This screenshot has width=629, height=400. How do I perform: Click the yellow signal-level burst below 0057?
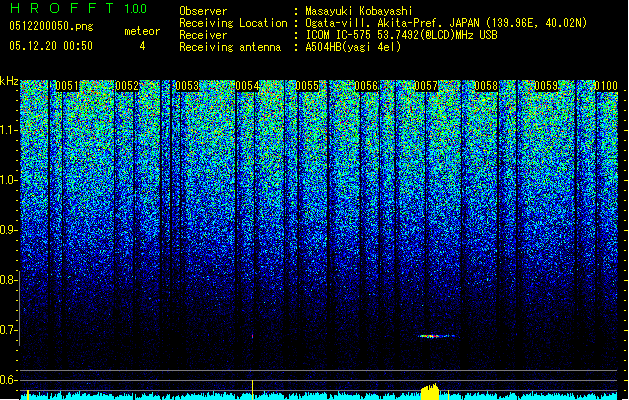pos(430,391)
